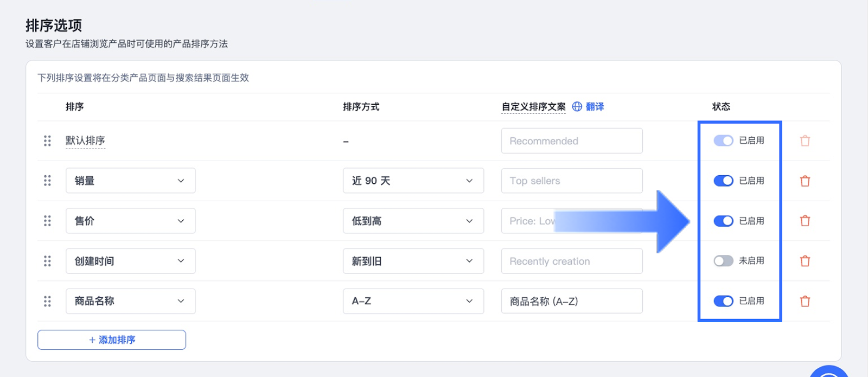Delete the 售价 sort row
Viewport: 868px width, 377px height.
[805, 221]
